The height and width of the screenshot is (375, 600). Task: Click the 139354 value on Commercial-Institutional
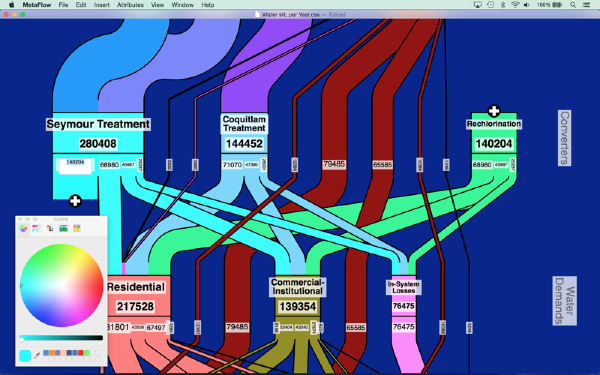[297, 307]
